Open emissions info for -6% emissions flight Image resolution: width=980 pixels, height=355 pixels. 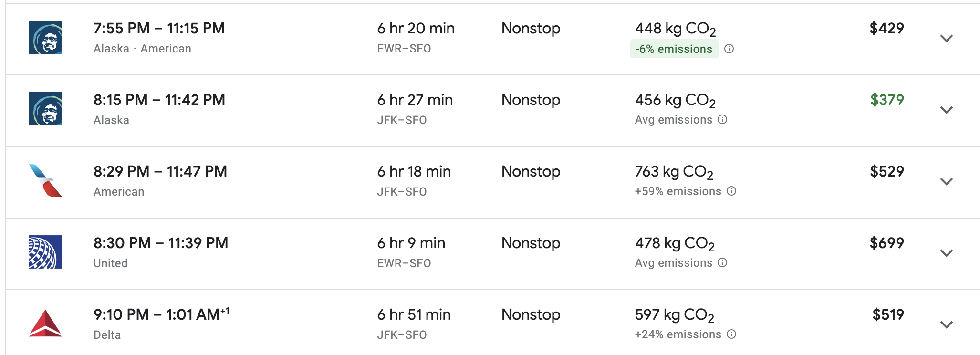(729, 49)
